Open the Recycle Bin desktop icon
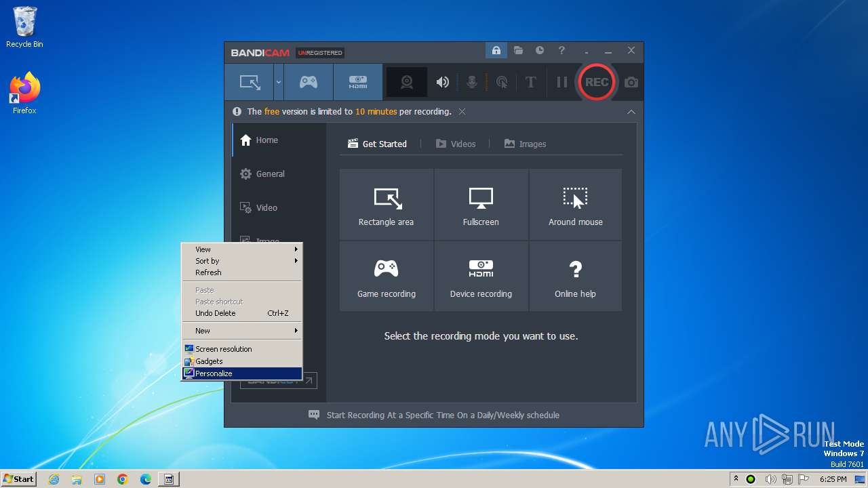Image resolution: width=868 pixels, height=488 pixels. [x=24, y=27]
